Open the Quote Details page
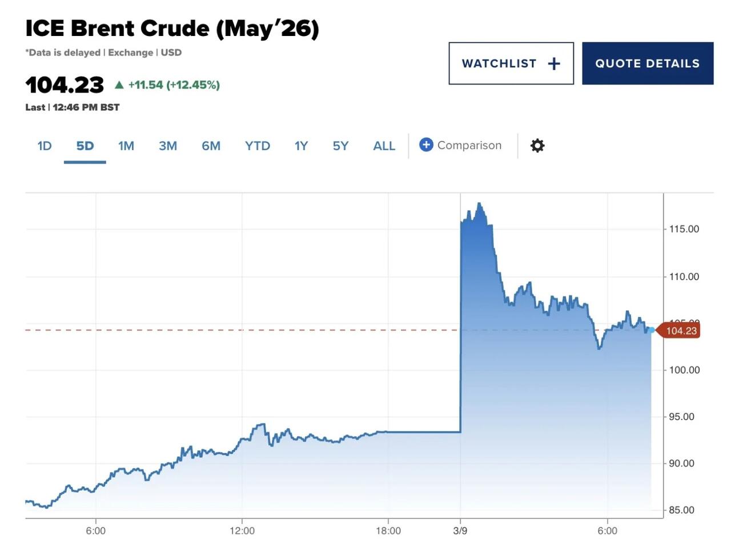 (x=648, y=63)
